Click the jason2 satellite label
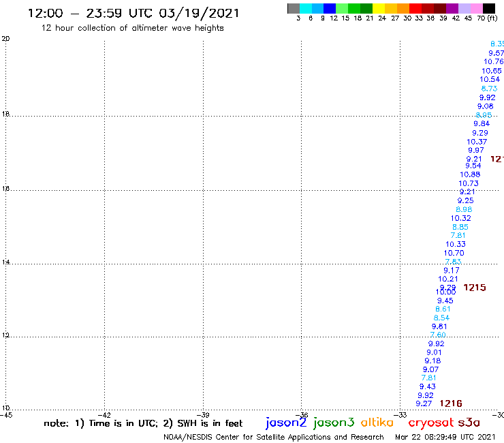 286,423
